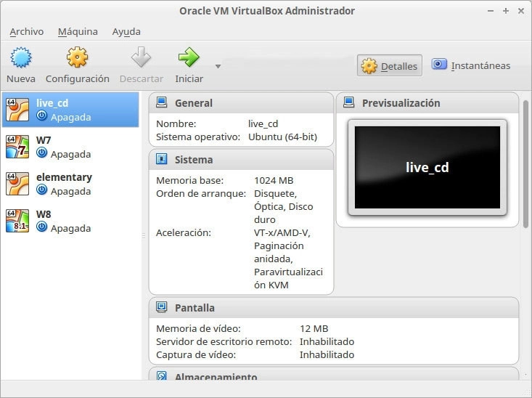Click the gear icon inside Detalles button
Screen dimensions: 532x398
click(369, 66)
